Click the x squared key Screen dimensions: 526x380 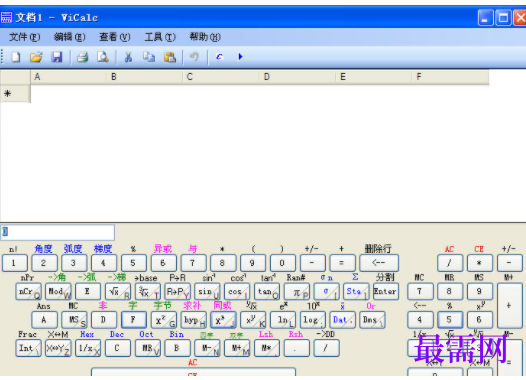point(164,320)
